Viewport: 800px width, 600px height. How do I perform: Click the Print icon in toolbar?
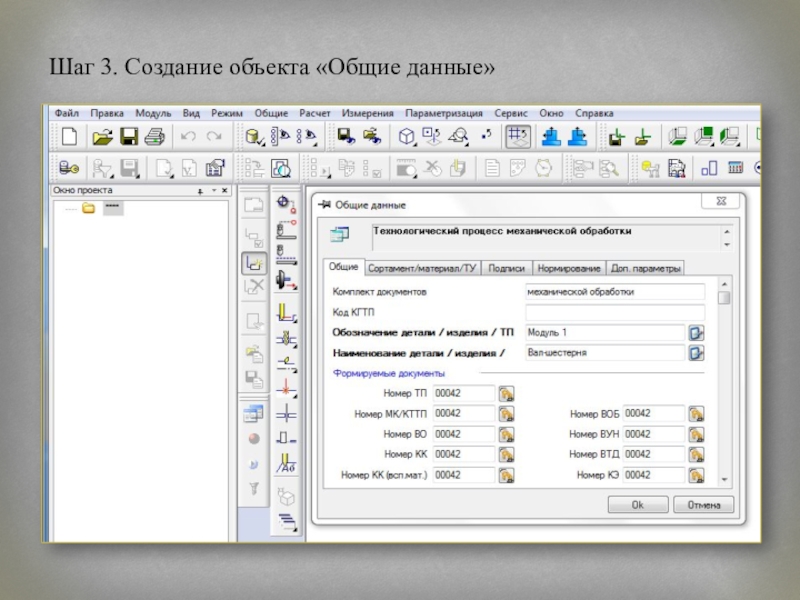(x=153, y=137)
